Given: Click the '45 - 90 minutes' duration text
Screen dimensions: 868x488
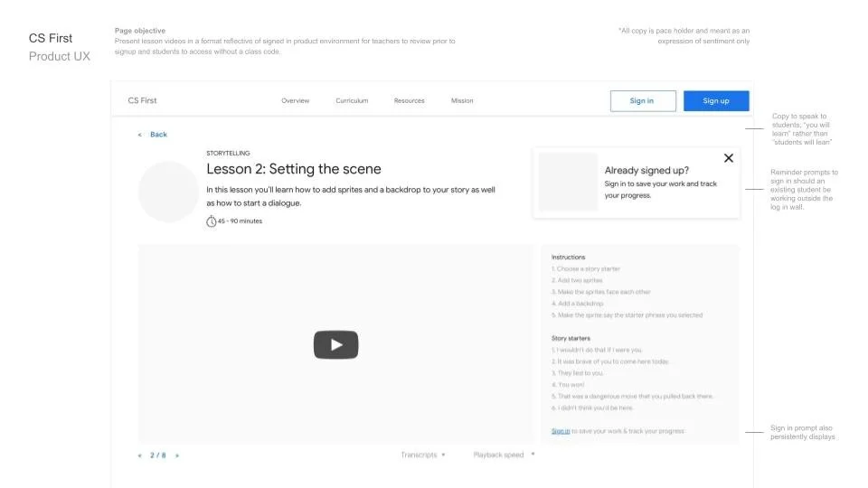Looking at the screenshot, I should (x=240, y=221).
